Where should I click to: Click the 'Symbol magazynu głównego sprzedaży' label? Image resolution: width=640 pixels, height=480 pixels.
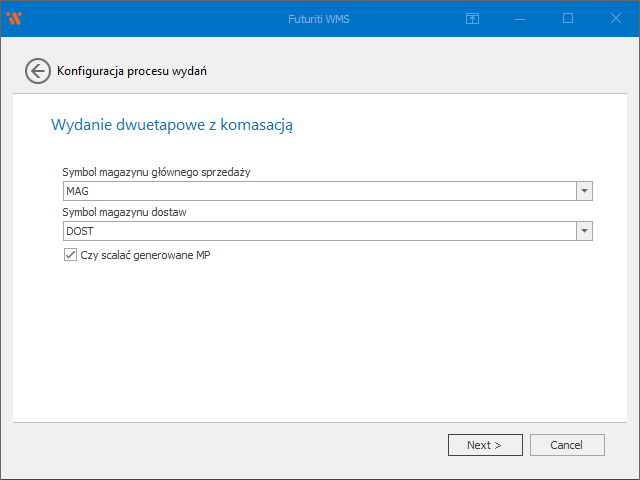156,172
